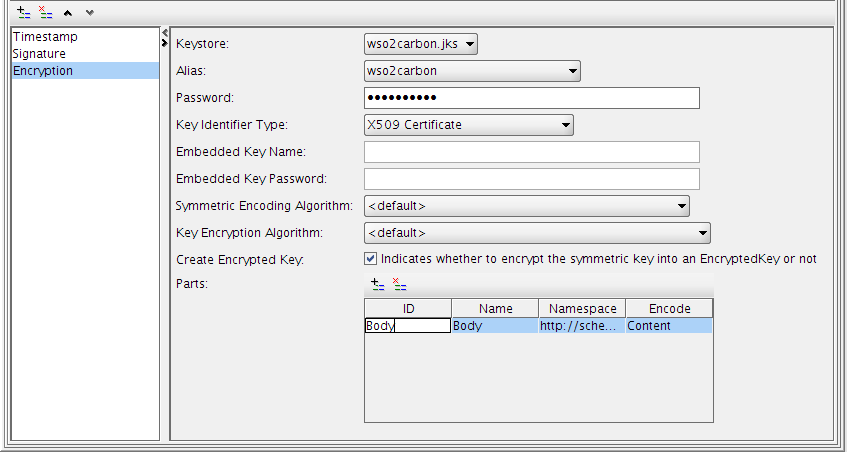This screenshot has width=847, height=452.
Task: Click the Password field
Action: click(x=532, y=98)
